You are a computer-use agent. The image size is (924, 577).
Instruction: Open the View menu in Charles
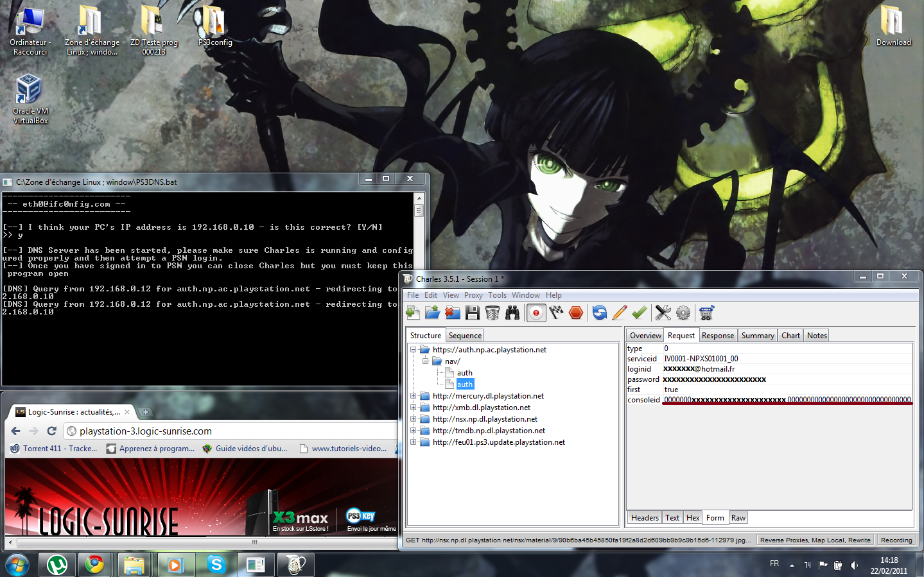(x=451, y=295)
